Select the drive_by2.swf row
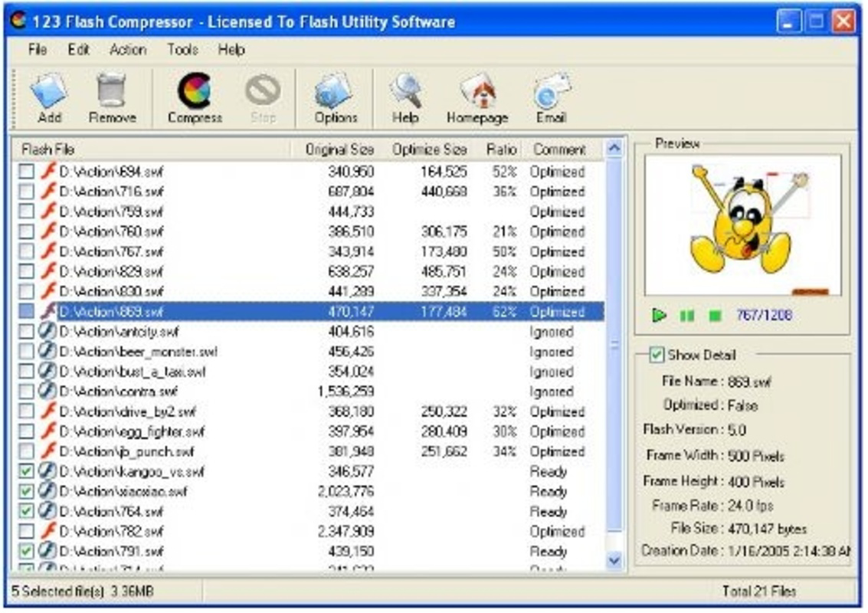Image resolution: width=868 pixels, height=613 pixels. click(x=308, y=411)
